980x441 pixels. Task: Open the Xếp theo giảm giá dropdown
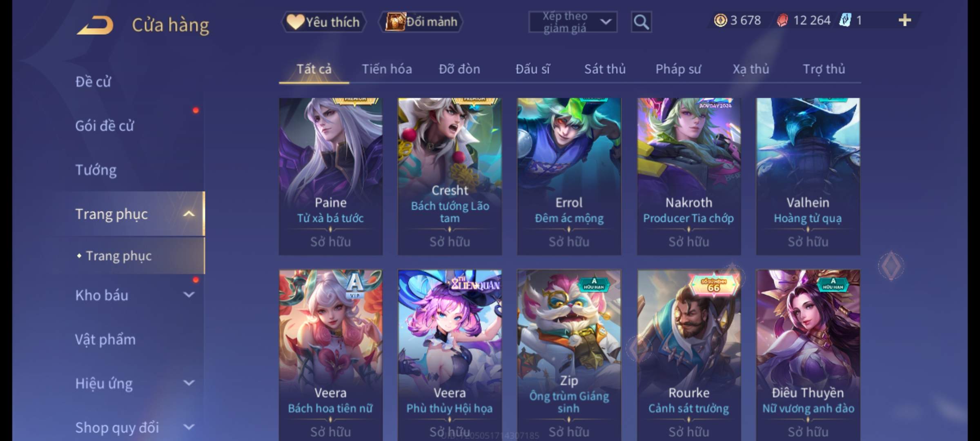[x=572, y=22]
